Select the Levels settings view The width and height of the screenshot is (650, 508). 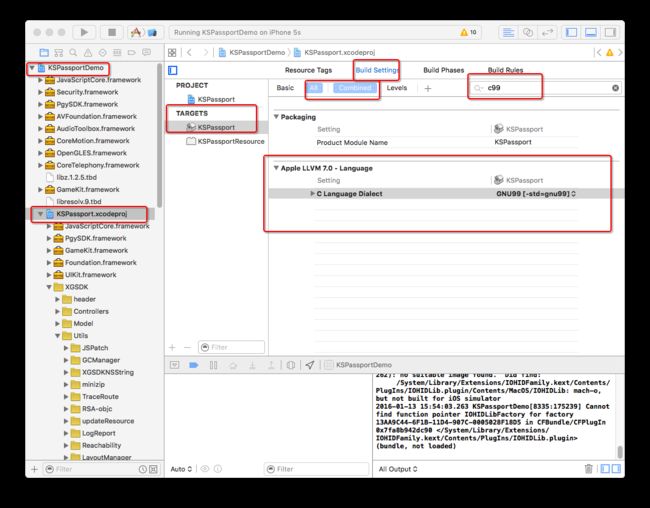point(397,88)
